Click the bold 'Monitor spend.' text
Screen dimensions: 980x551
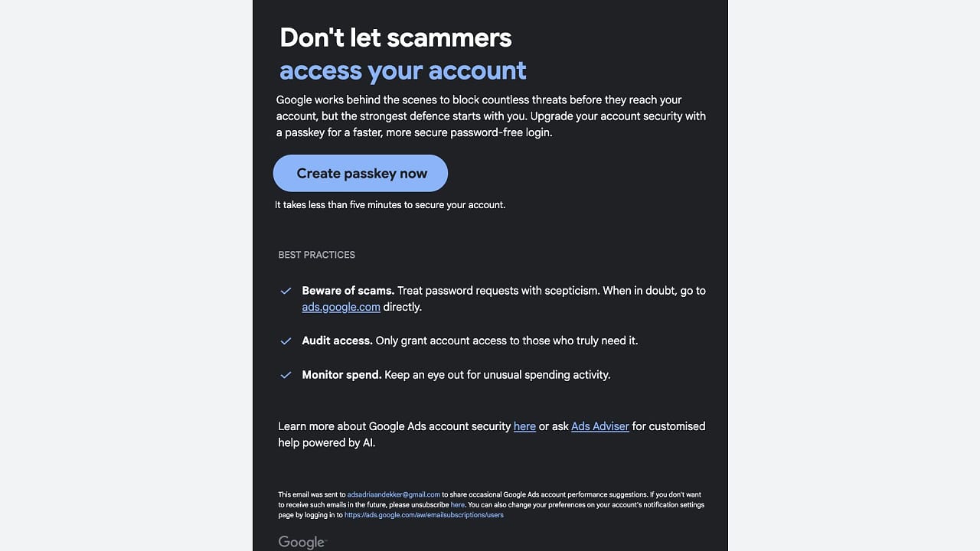(341, 375)
